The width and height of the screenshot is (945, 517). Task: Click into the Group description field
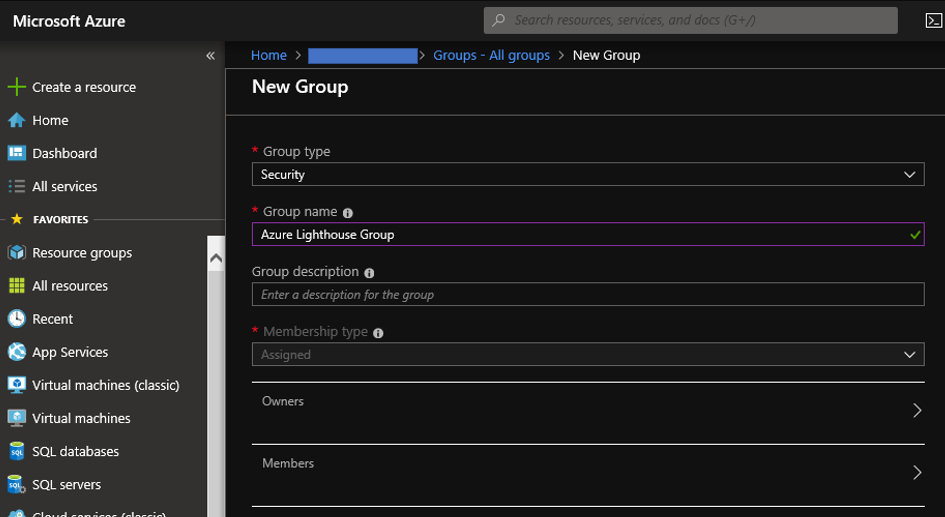[x=588, y=294]
